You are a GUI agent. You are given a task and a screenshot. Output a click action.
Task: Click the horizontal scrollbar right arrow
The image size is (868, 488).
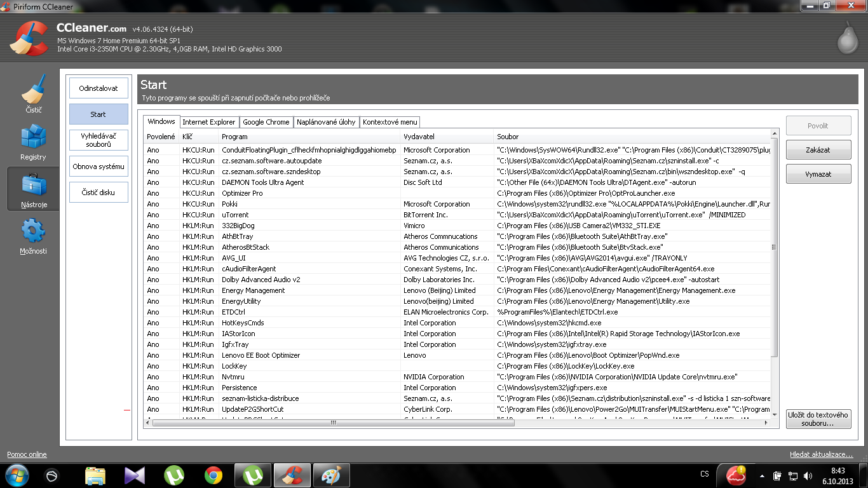(x=766, y=423)
